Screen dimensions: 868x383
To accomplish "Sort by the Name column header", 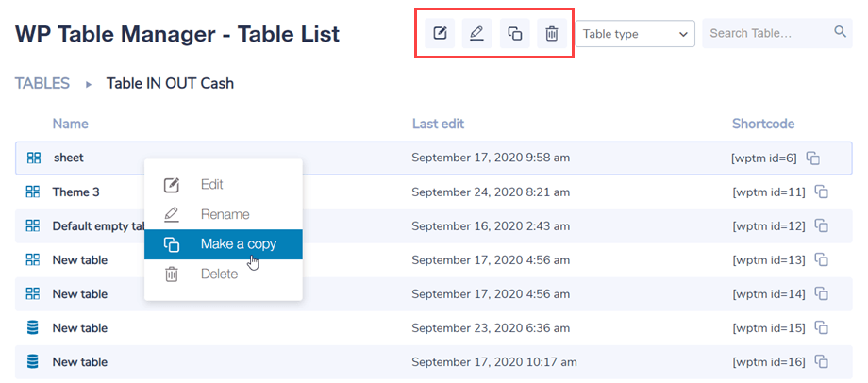I will [70, 124].
